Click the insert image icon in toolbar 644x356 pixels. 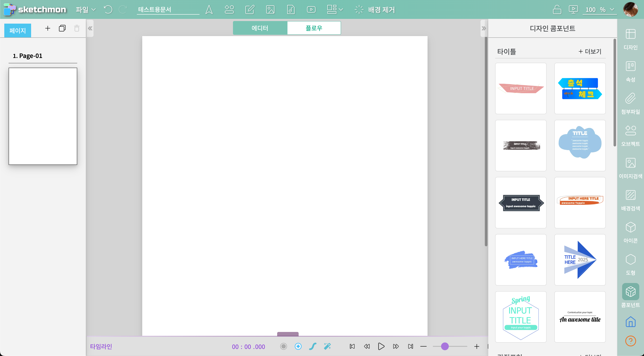[270, 9]
